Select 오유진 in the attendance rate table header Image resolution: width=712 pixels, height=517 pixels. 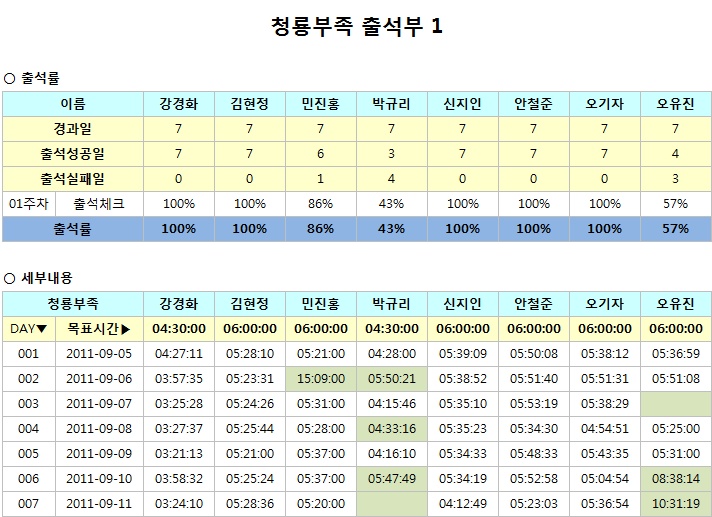coord(676,104)
